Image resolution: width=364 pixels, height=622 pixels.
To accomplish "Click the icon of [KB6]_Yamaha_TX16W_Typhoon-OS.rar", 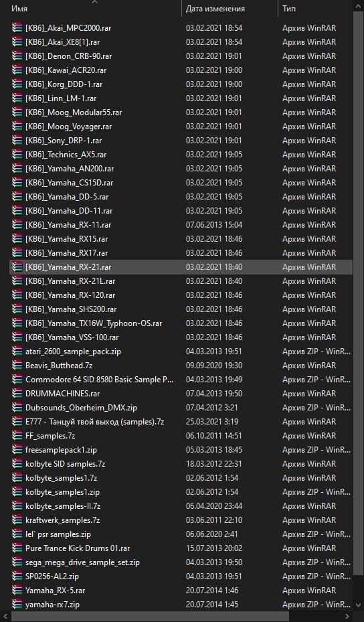I will [17, 323].
